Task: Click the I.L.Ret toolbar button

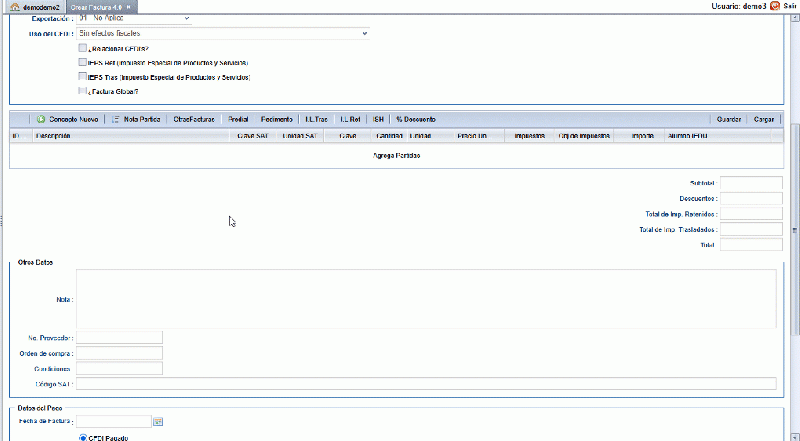Action: click(350, 119)
